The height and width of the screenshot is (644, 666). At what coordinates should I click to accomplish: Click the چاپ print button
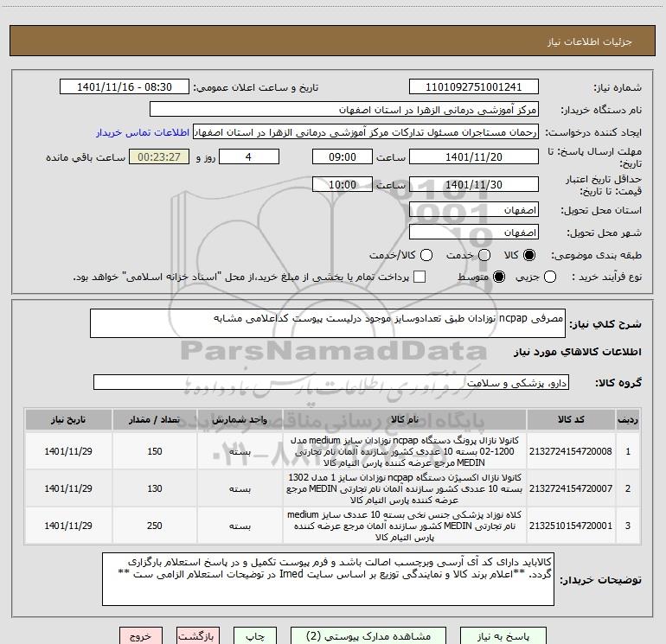point(255,636)
